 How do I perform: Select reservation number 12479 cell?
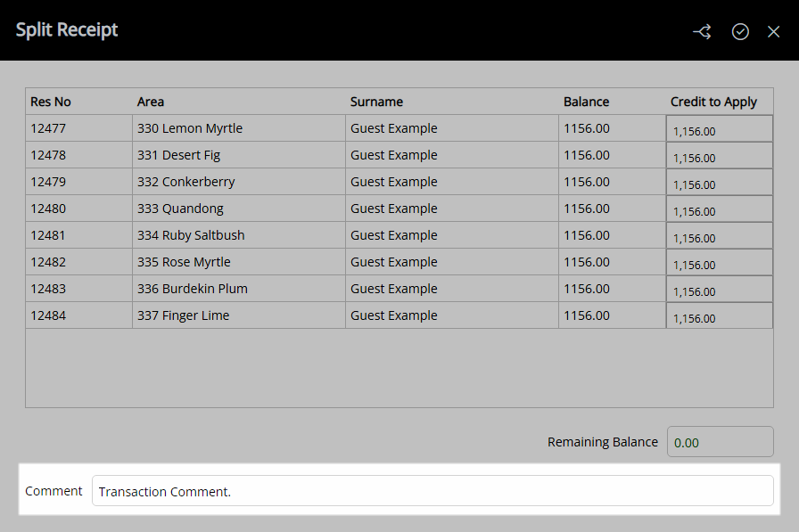point(79,182)
